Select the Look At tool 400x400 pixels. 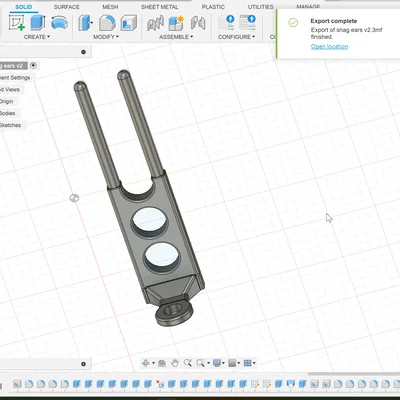point(162,363)
